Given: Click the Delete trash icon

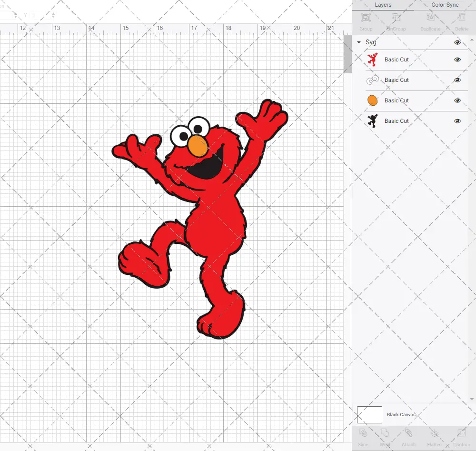Looking at the screenshot, I should click(x=462, y=17).
